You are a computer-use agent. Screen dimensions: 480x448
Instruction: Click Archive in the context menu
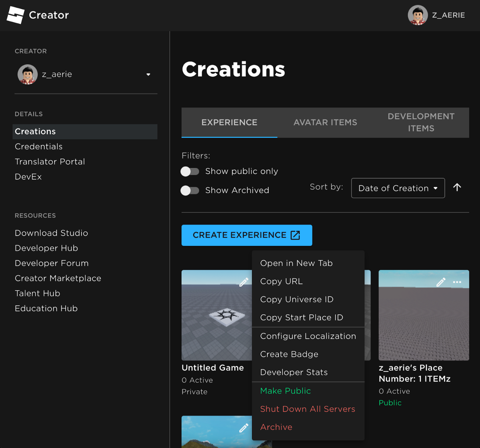click(x=276, y=427)
